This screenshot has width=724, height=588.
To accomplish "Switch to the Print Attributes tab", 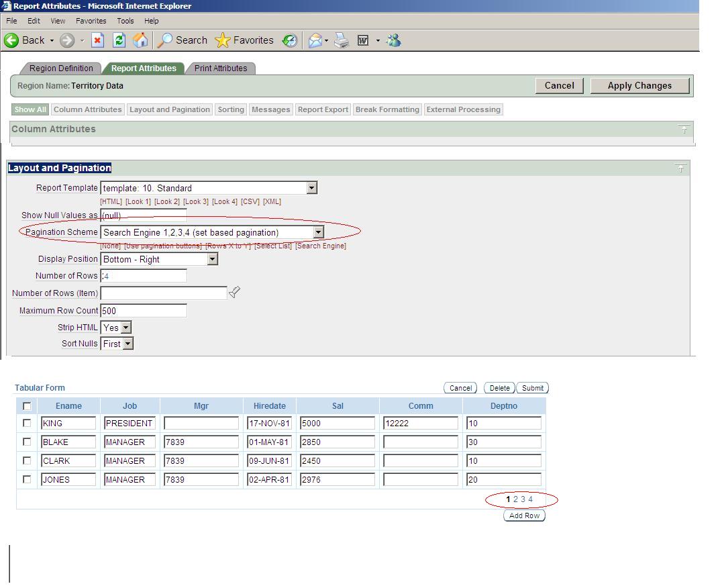I will pyautogui.click(x=221, y=68).
